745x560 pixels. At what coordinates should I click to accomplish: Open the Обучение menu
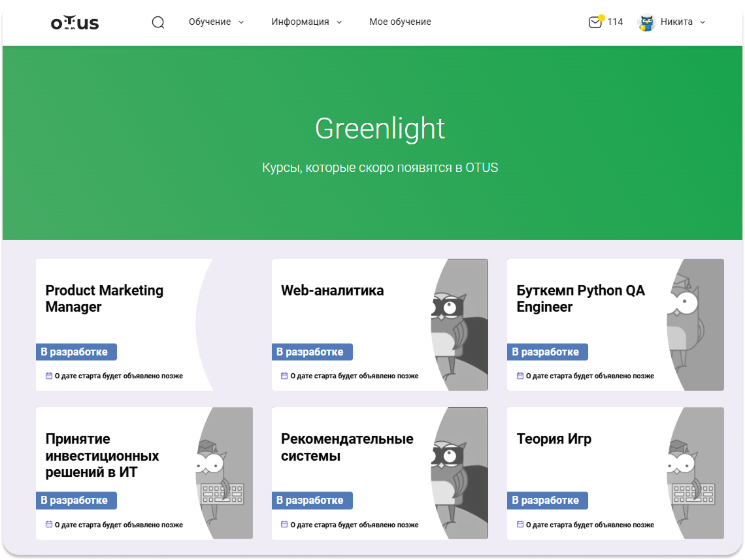click(x=210, y=22)
